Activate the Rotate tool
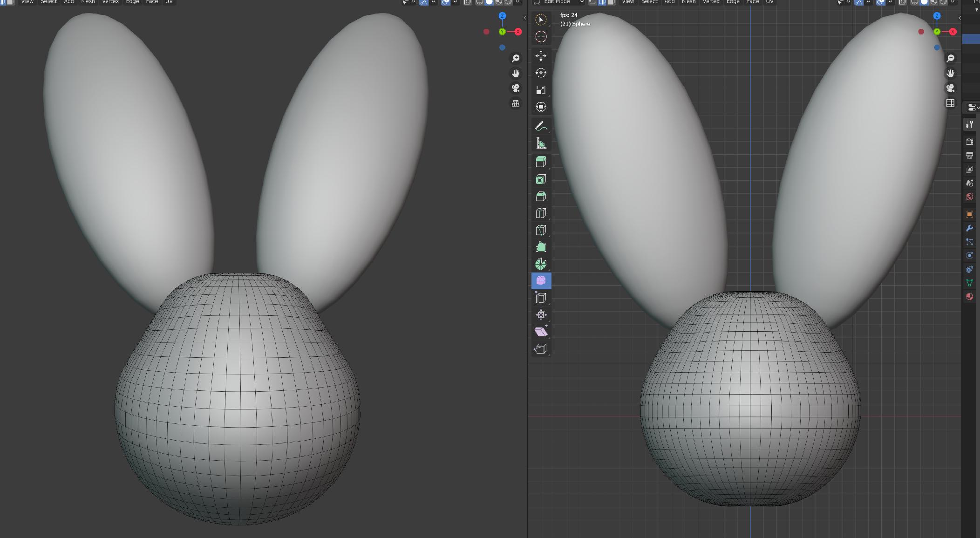Viewport: 980px width, 538px height. coord(541,73)
